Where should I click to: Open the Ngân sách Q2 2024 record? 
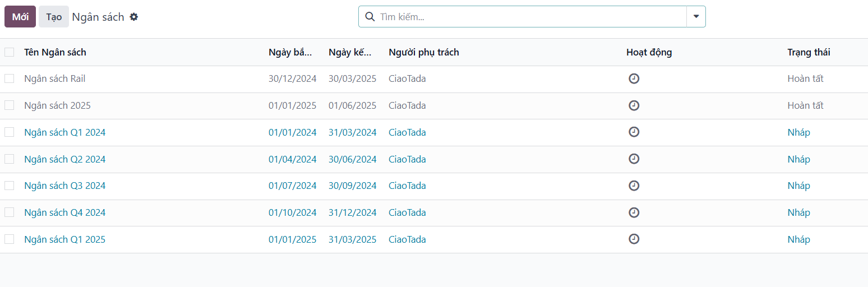pyautogui.click(x=64, y=159)
